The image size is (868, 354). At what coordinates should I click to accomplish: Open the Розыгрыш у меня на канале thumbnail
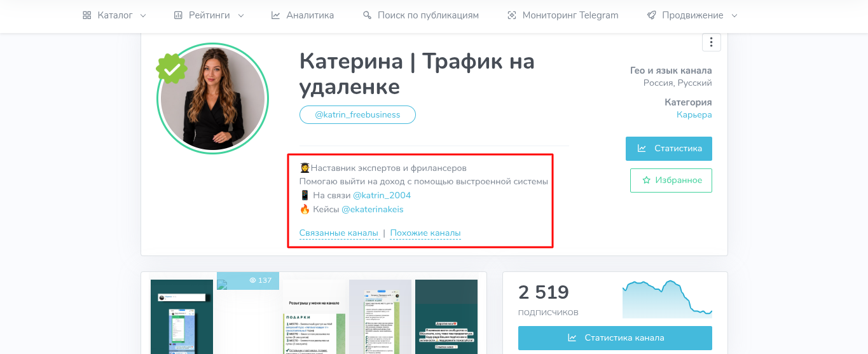coord(314,317)
